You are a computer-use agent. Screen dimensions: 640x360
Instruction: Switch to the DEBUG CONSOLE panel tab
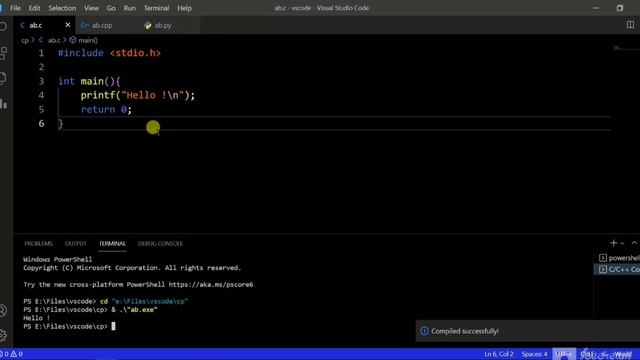click(160, 244)
